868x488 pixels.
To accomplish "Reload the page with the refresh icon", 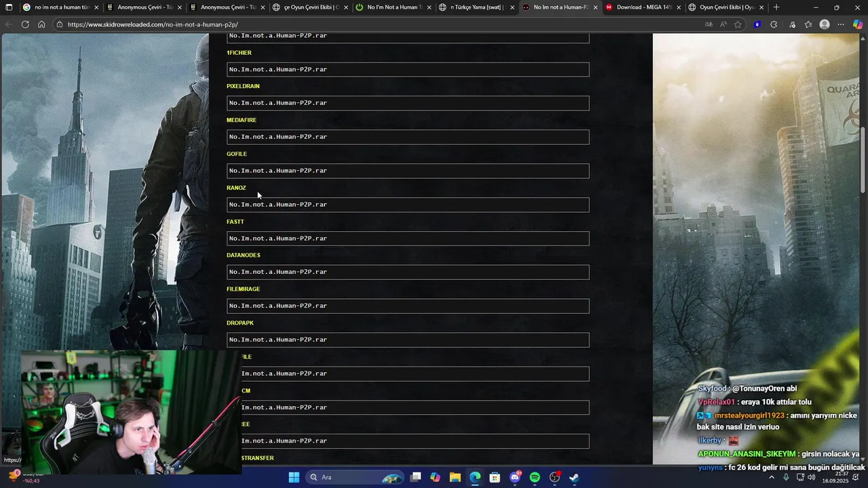I will click(x=25, y=24).
